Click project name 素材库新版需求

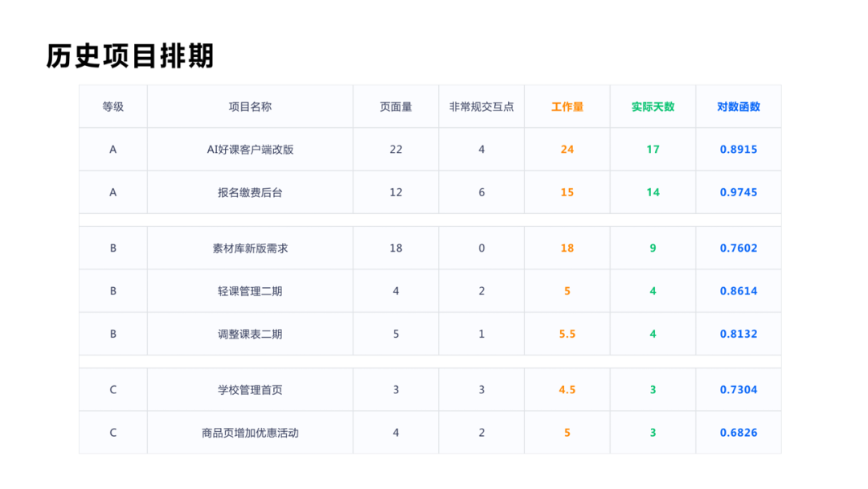point(250,248)
